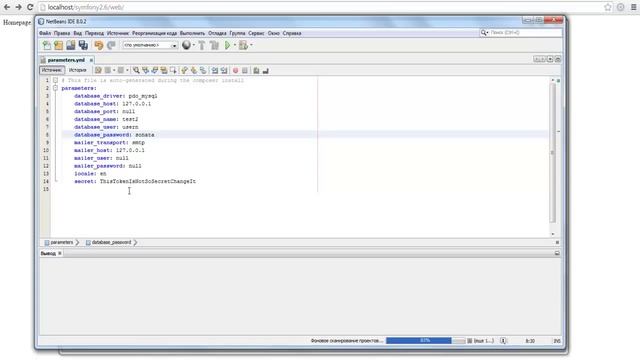Screen dimensions: 640x360
Task: Click the Clean and Build icon
Action: (x=214, y=45)
